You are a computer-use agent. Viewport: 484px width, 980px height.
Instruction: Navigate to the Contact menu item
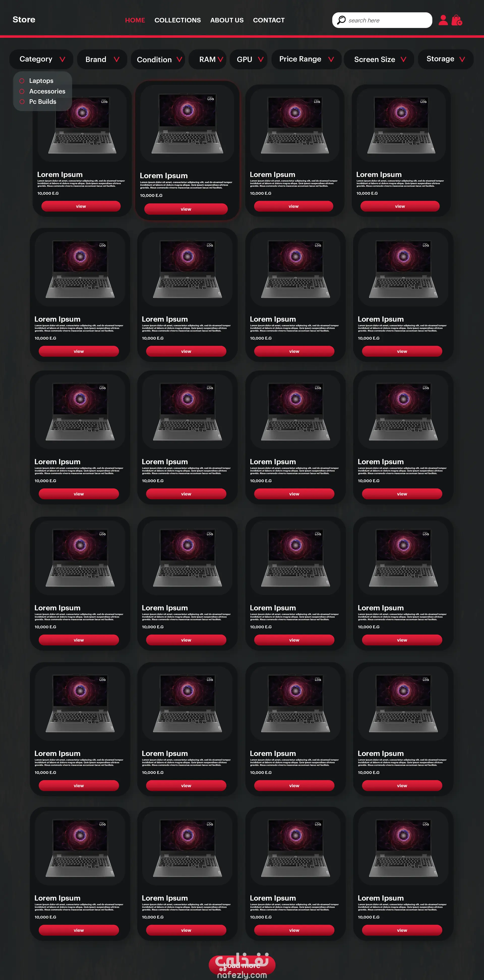(x=268, y=21)
